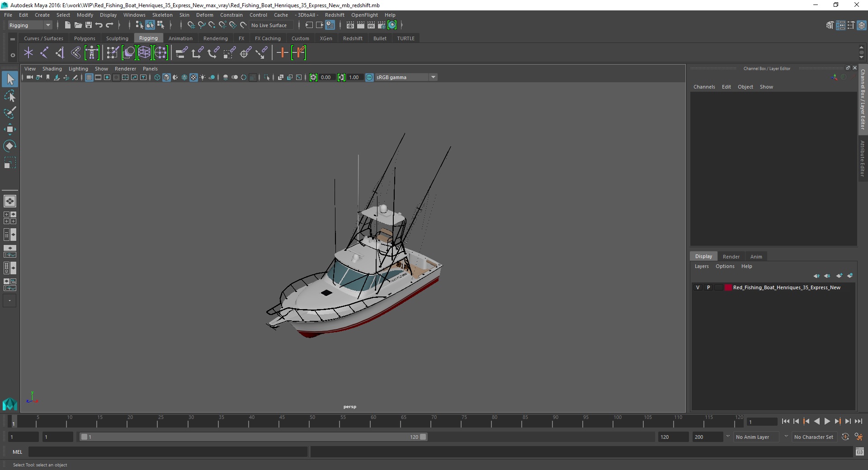The height and width of the screenshot is (470, 868).
Task: Switch to the Render layer tab
Action: (731, 257)
